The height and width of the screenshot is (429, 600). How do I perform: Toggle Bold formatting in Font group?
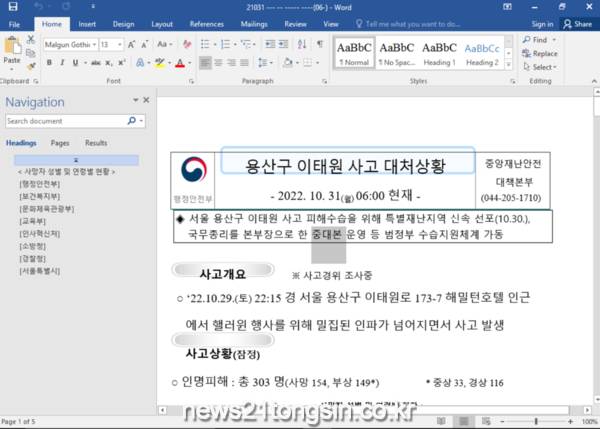coord(47,63)
